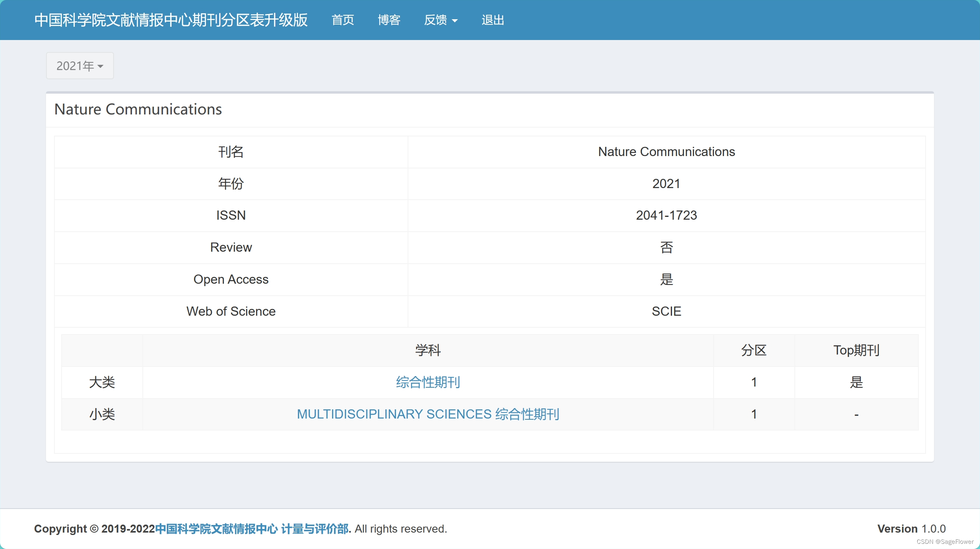Click the 分区 value 1 in 小类 row
The height and width of the screenshot is (549, 980).
[754, 414]
